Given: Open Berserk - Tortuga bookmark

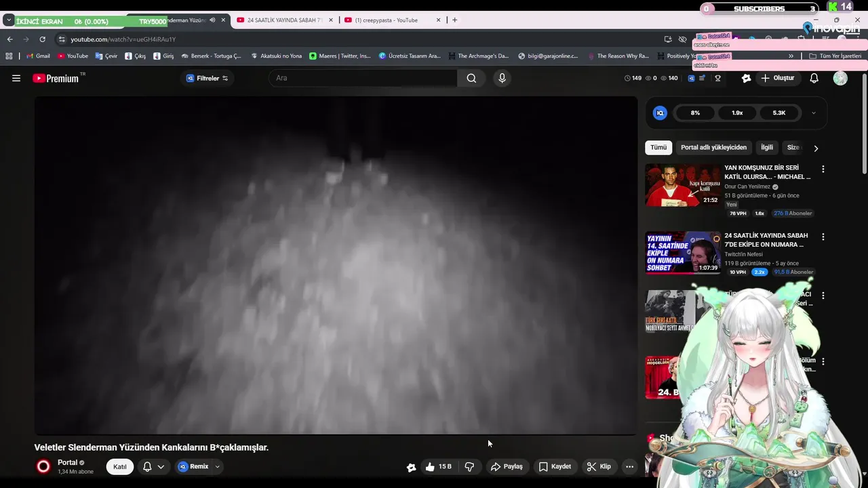Looking at the screenshot, I should point(211,56).
